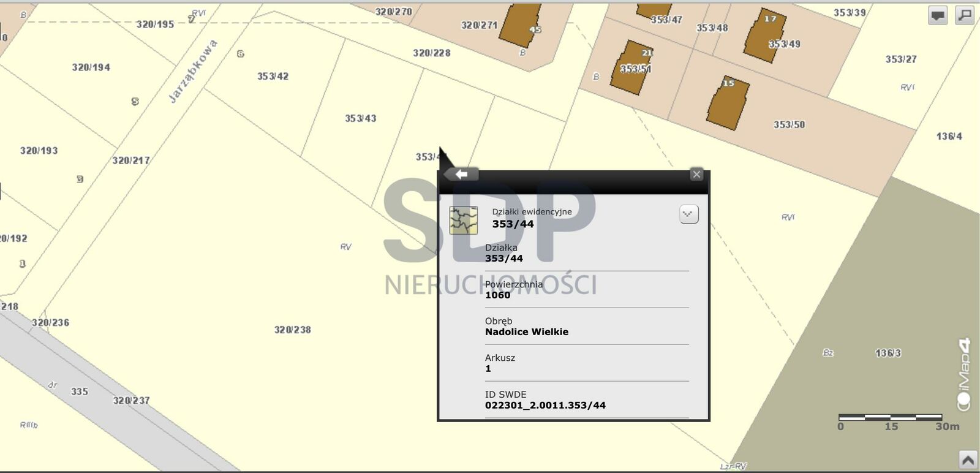Click building number 45 on the map
The height and width of the screenshot is (473, 980).
click(x=535, y=29)
